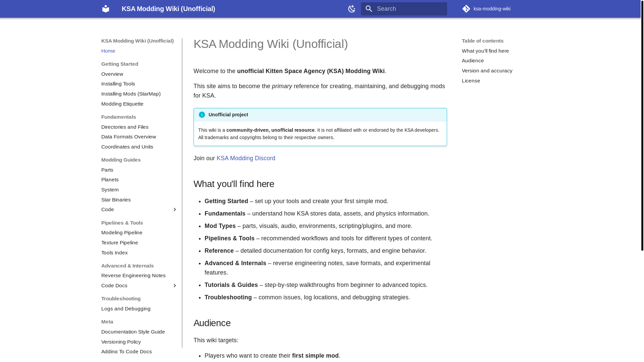Open Coordinates and Units
Screen dimensions: 644x362
pyautogui.click(x=127, y=147)
